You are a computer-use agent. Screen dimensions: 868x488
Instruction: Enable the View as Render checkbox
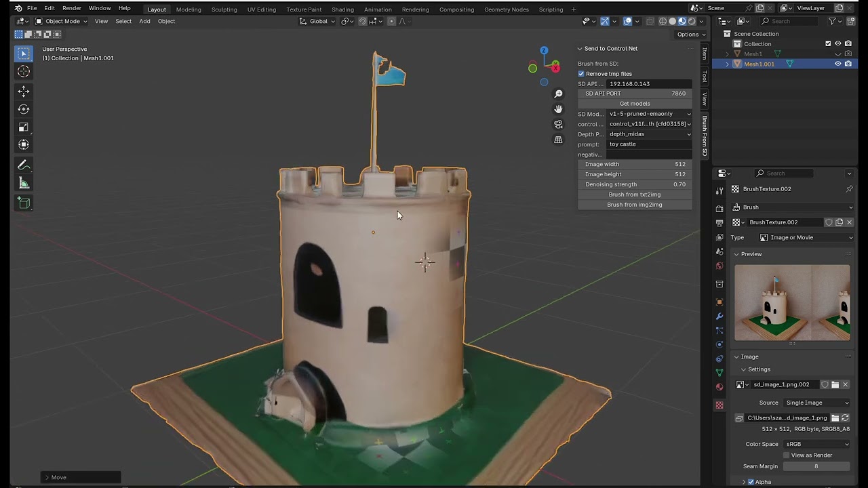(787, 455)
